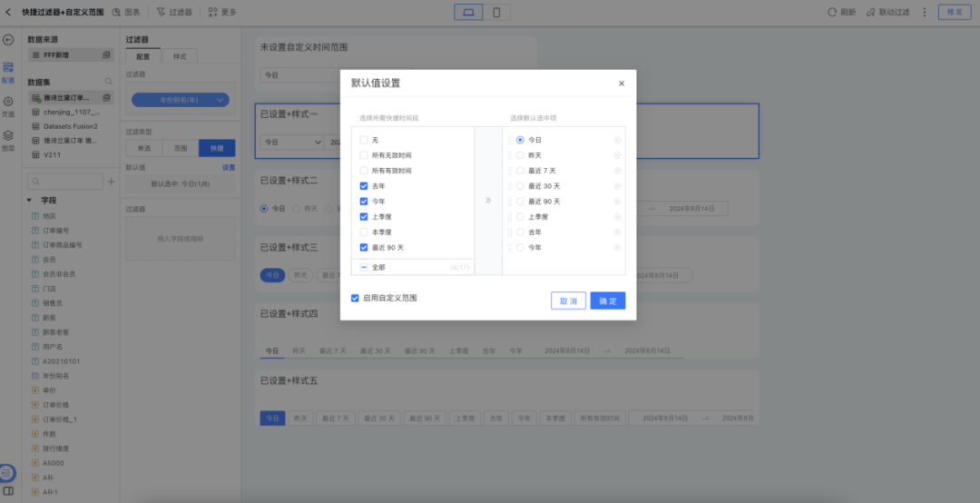The image size is (980, 503).
Task: Remove 上季度 from the right list
Action: point(618,216)
